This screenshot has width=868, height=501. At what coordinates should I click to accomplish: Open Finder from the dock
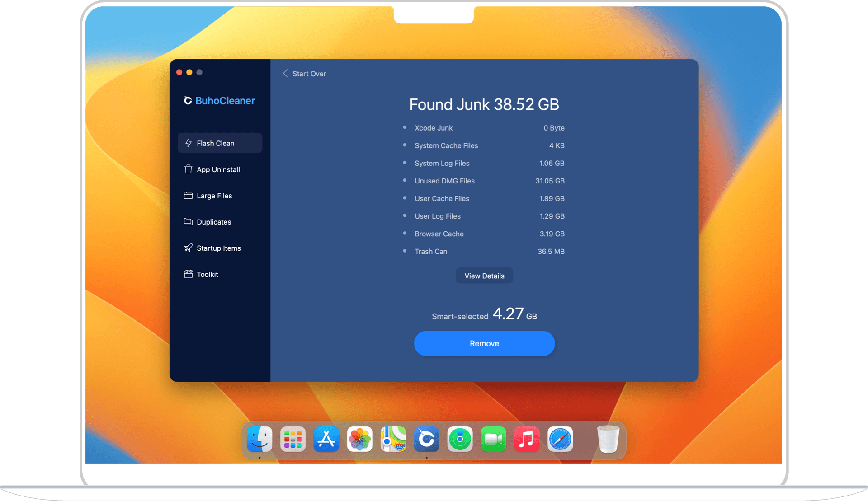[259, 439]
